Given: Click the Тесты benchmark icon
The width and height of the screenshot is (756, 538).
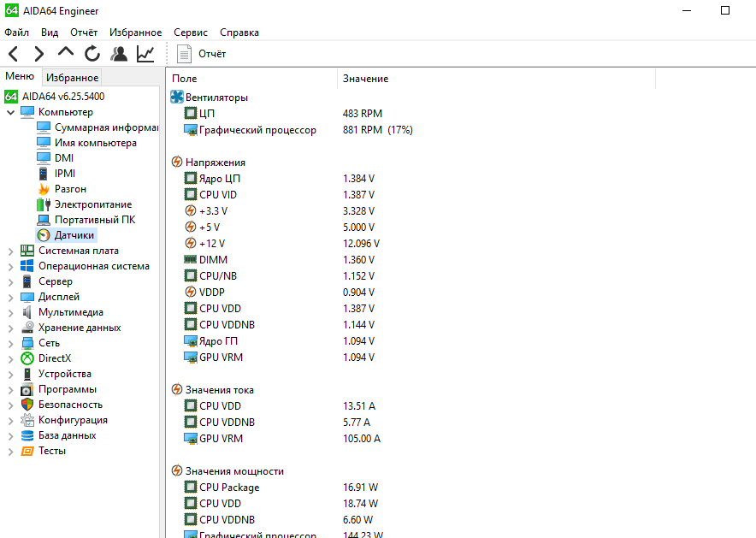Looking at the screenshot, I should pos(27,451).
